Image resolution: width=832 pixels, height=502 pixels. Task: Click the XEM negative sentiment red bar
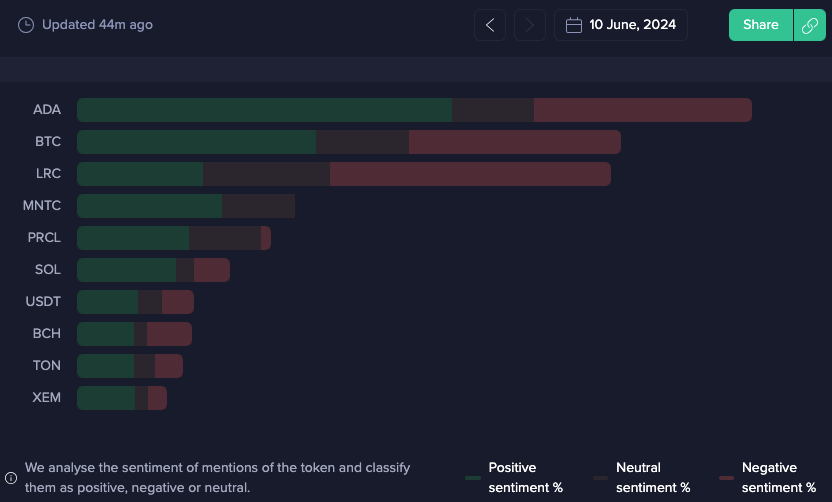click(x=158, y=398)
